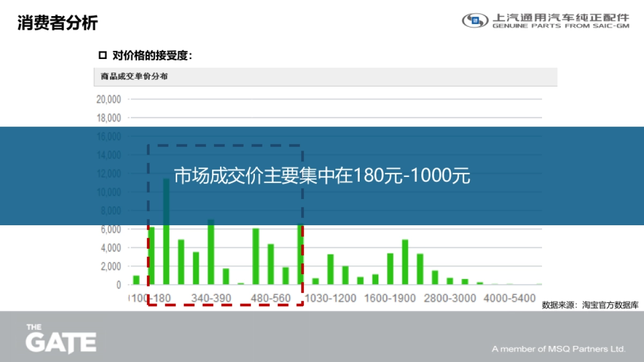Click THE GATE logo in the bottom corner
The image size is (644, 362).
61,338
